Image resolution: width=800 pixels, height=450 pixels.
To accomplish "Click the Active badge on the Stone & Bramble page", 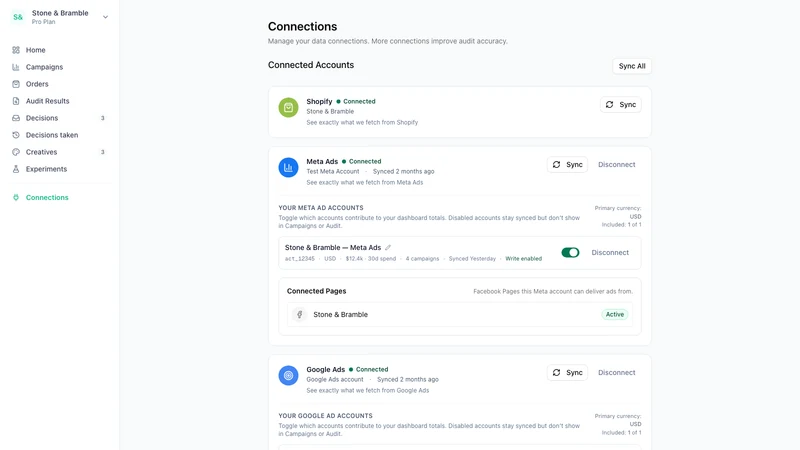I will coord(614,314).
